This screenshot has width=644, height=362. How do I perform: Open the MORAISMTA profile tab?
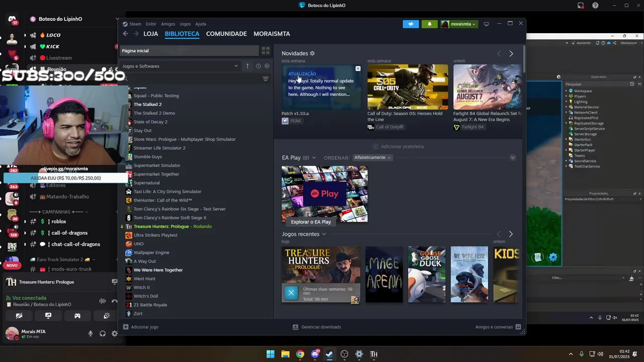272,34
